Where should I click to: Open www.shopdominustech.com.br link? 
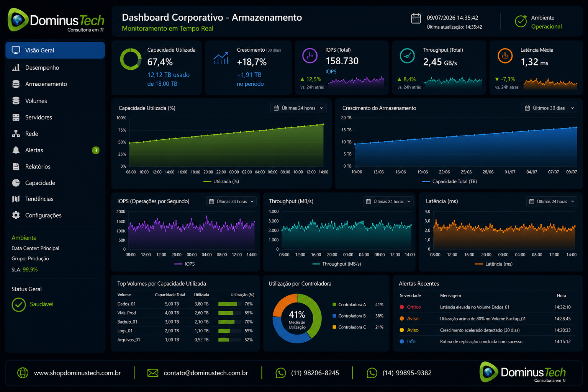tap(77, 373)
